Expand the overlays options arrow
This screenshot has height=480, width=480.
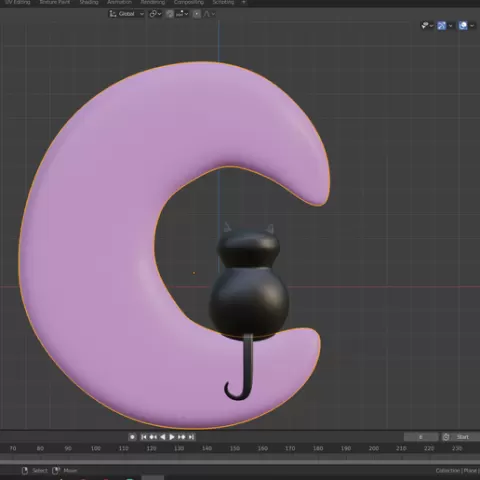click(472, 26)
